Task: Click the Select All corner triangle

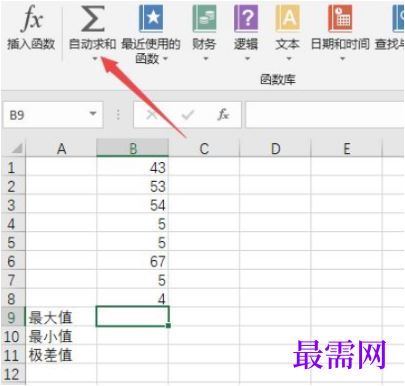Action: pos(16,148)
